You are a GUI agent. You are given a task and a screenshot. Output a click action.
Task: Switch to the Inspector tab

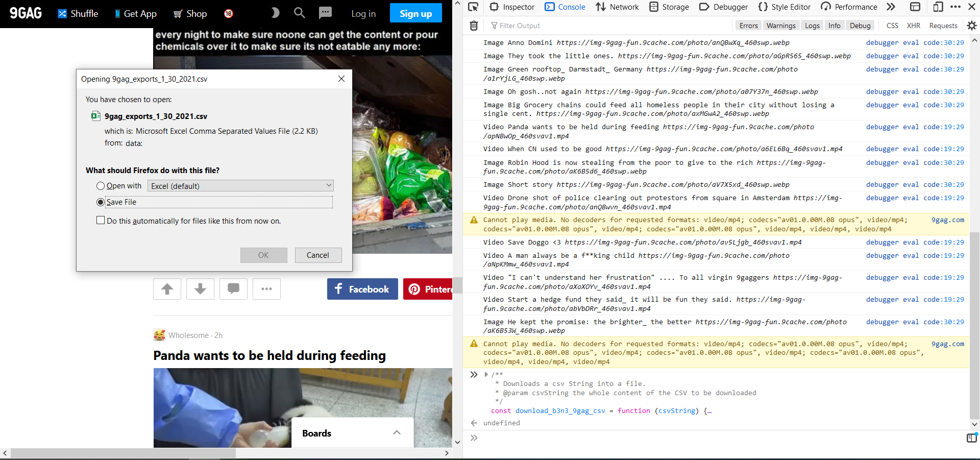click(512, 7)
